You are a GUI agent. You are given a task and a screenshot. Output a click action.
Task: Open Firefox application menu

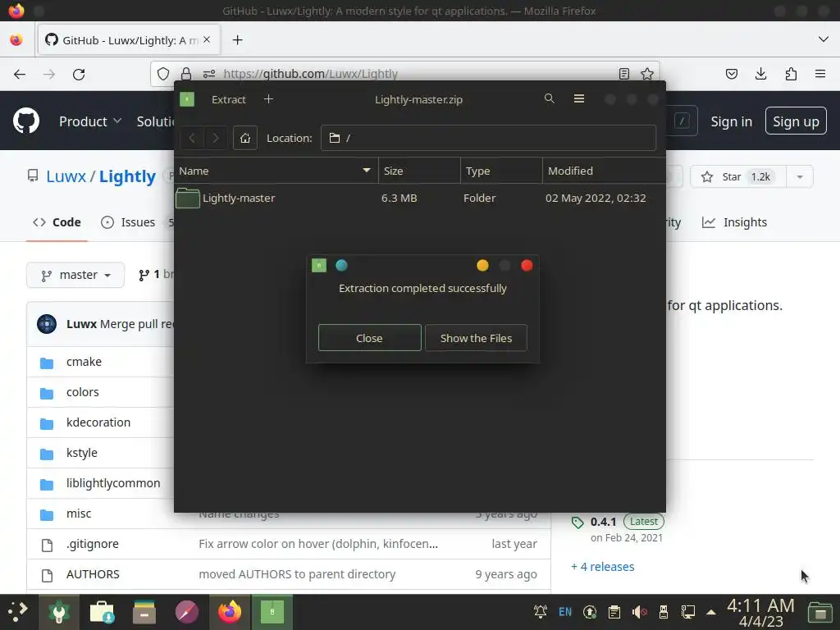(820, 74)
